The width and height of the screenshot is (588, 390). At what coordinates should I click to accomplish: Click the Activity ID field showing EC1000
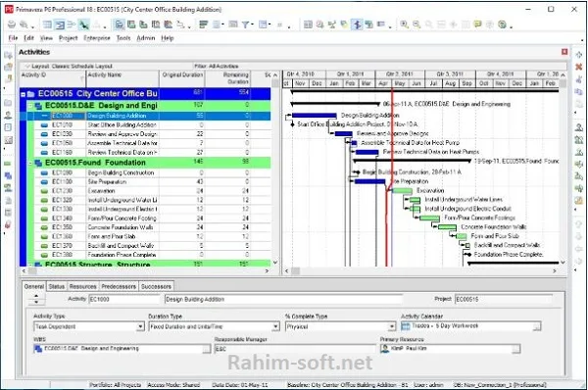pos(124,299)
